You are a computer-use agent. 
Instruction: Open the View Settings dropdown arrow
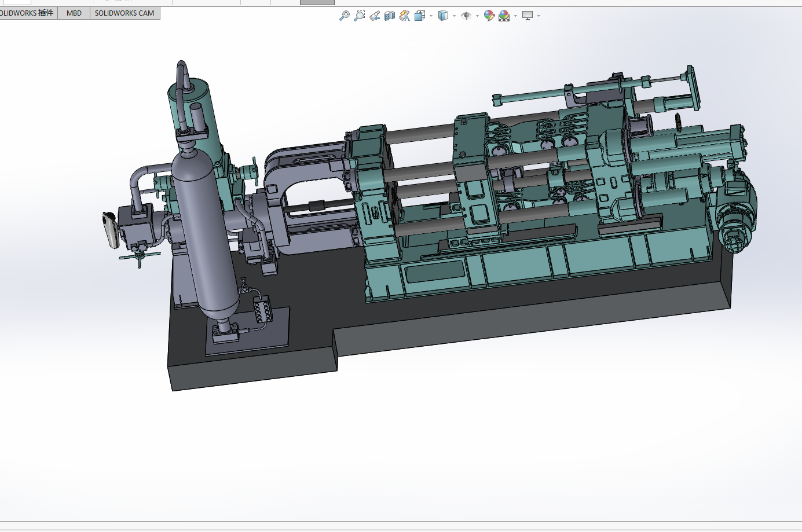click(539, 16)
